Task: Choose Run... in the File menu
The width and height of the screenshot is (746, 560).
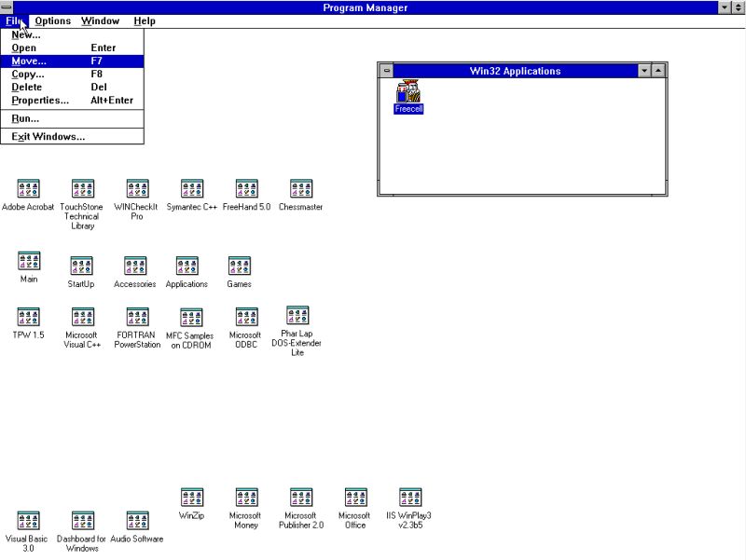Action: click(x=72, y=118)
